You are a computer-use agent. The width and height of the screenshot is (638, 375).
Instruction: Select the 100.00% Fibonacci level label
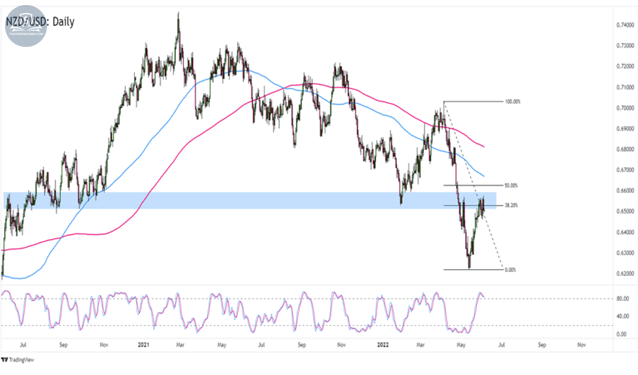coord(513,102)
